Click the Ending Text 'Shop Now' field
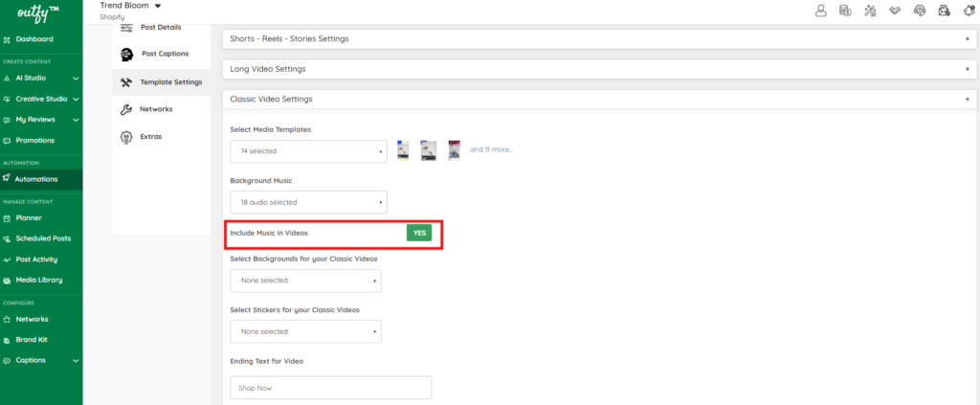The height and width of the screenshot is (405, 980). pyautogui.click(x=331, y=388)
